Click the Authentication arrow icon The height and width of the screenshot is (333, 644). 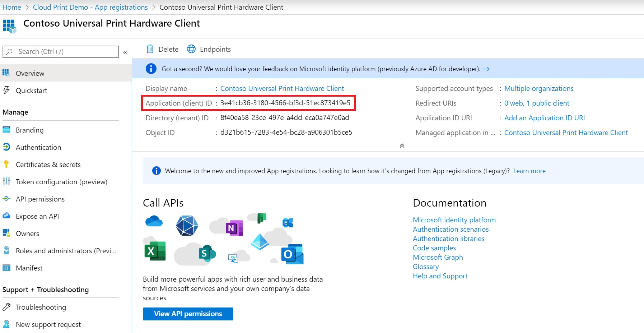point(6,147)
